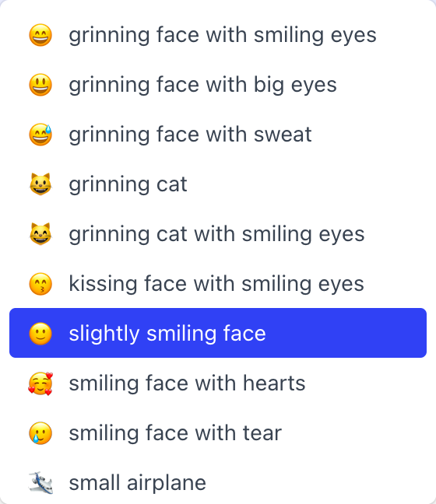The height and width of the screenshot is (504, 436).
Task: Click the smiling face with tear emoji icon
Action: 40,433
